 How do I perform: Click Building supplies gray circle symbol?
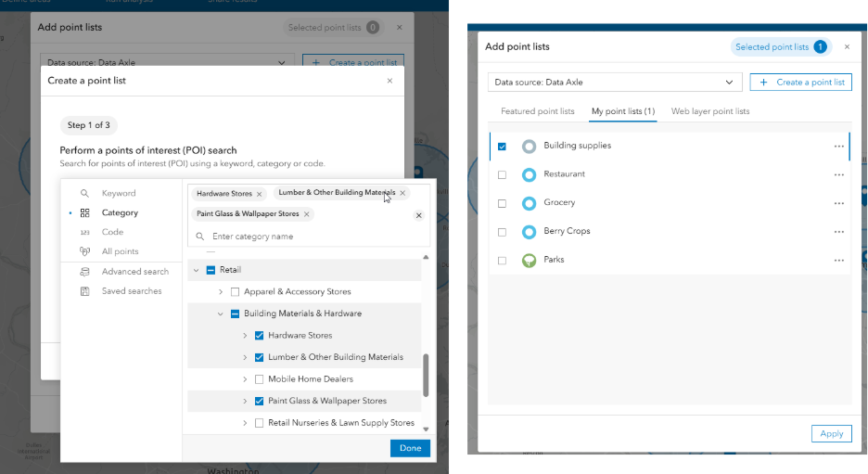point(530,147)
